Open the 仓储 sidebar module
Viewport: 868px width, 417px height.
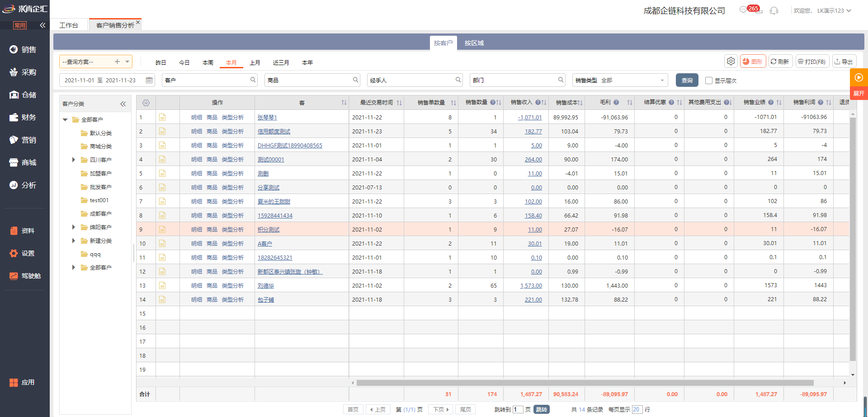click(x=24, y=95)
